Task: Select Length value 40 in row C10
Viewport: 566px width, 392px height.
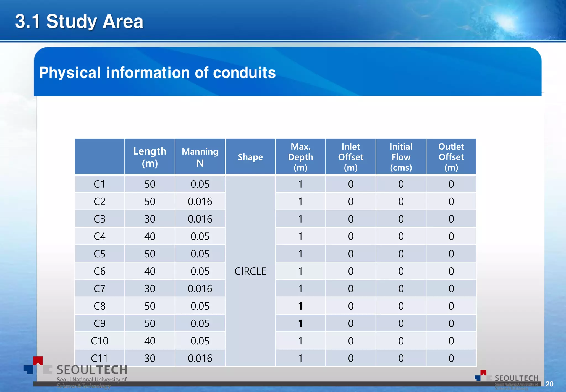Action: coord(150,341)
